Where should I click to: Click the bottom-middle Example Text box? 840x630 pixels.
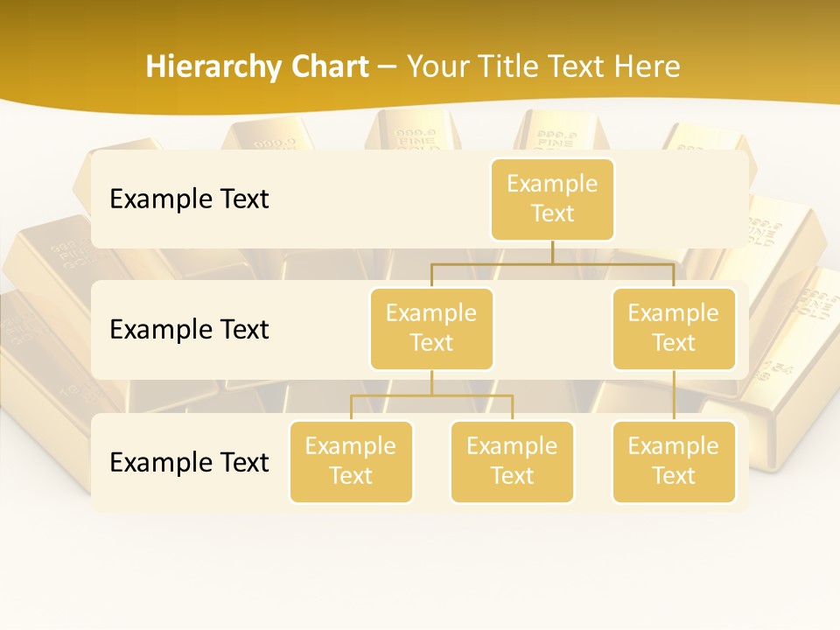tap(512, 461)
